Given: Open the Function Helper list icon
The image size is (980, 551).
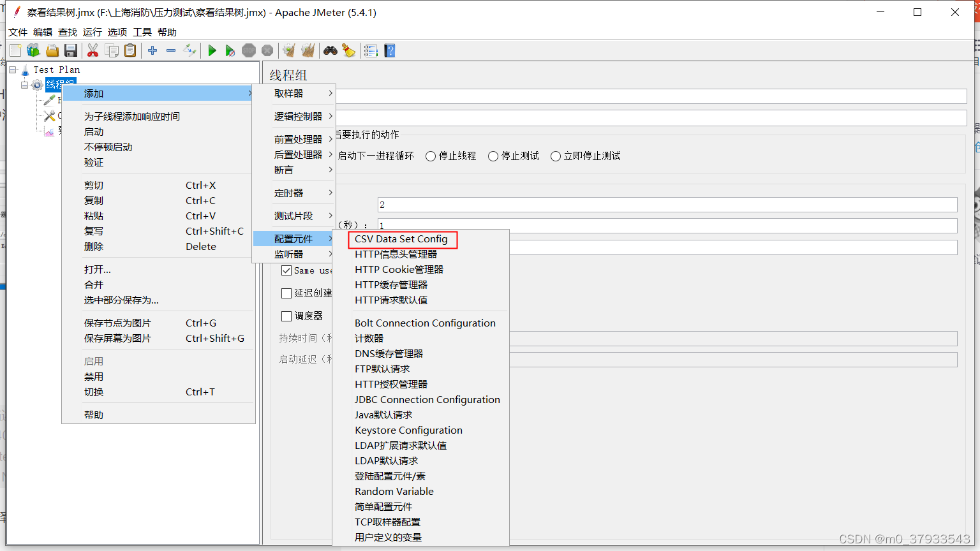Looking at the screenshot, I should click(x=371, y=50).
